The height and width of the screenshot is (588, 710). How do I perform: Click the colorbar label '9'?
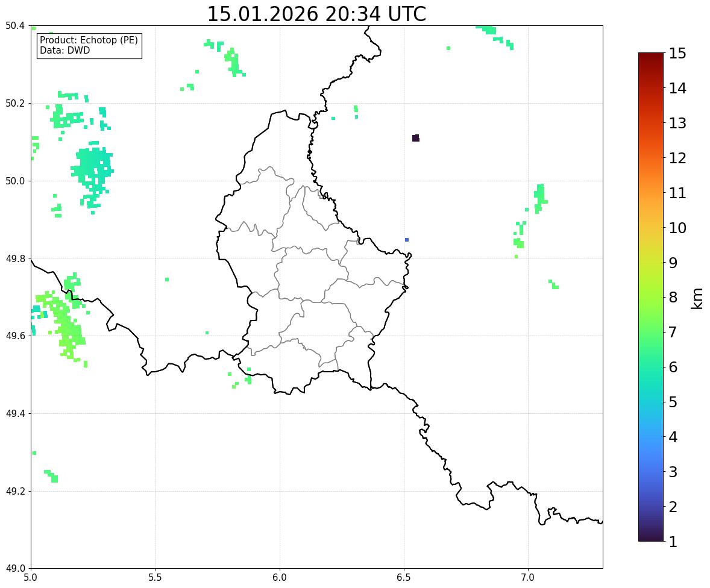(673, 263)
